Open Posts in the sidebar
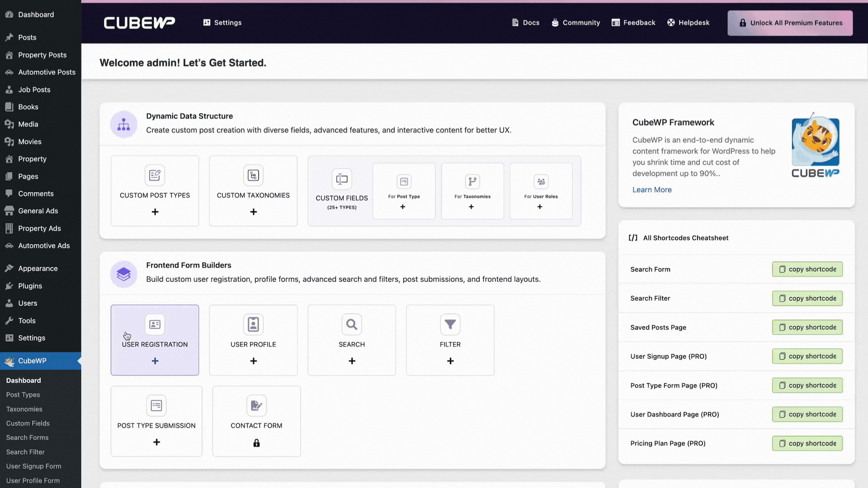 [x=41, y=38]
